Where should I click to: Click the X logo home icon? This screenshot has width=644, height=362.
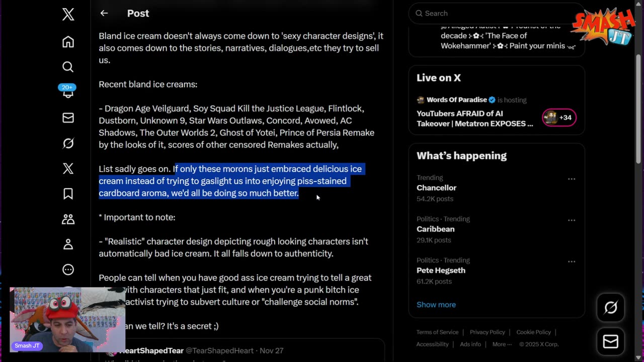pyautogui.click(x=68, y=14)
